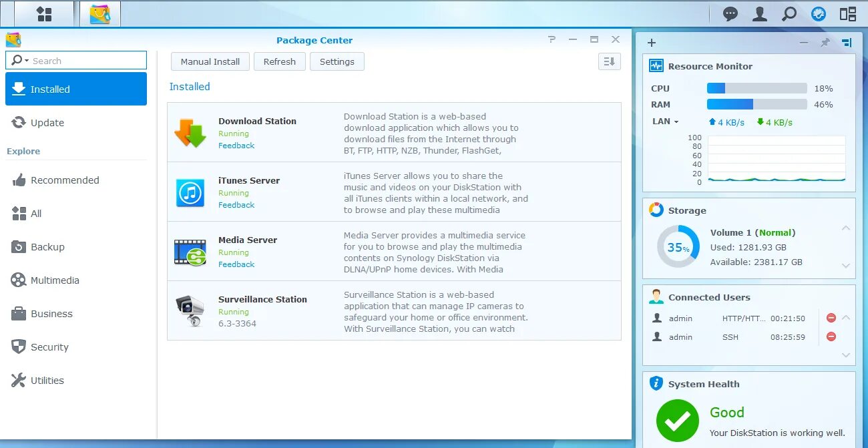Viewport: 868px width, 448px height.
Task: Click the Surveillance Station camera icon
Action: [x=190, y=309]
